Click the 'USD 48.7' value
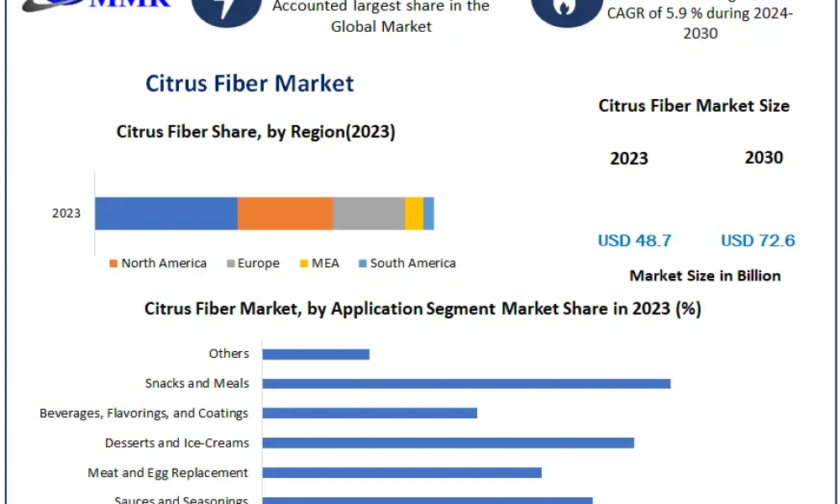 click(634, 240)
